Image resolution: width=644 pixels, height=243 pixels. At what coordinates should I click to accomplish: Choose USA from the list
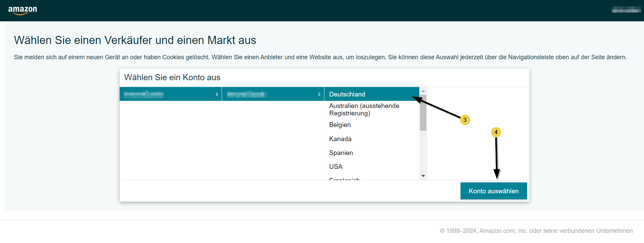[336, 167]
